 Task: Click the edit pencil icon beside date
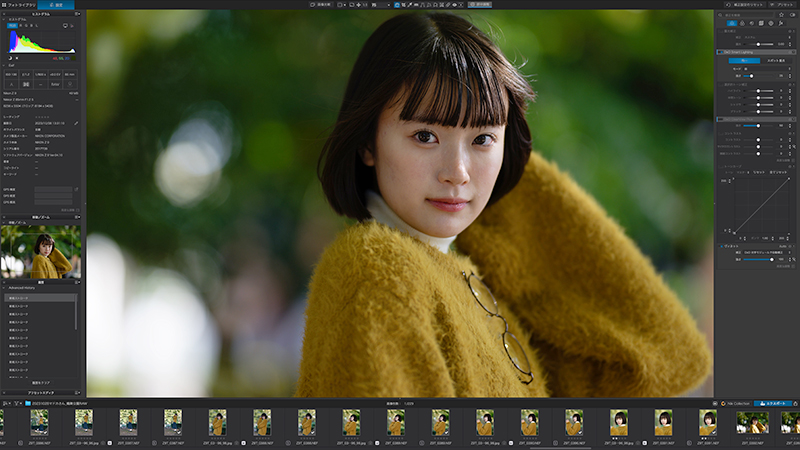click(77, 123)
